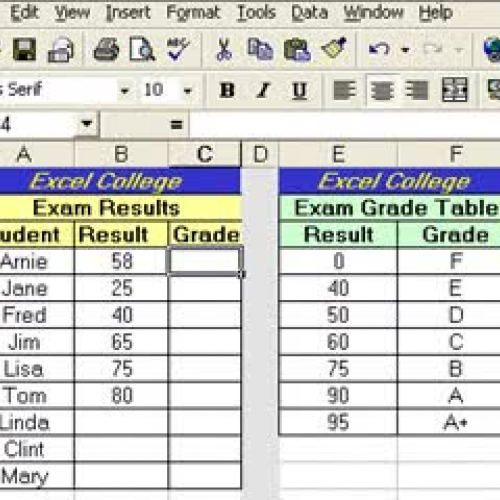Click grade table result 0
Viewport: 500px width, 500px height.
[338, 261]
